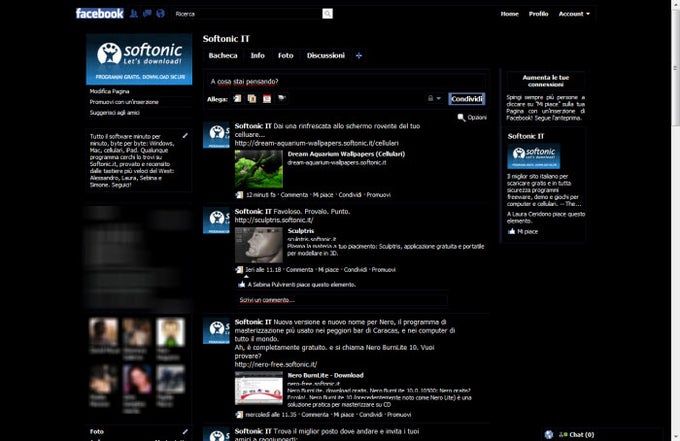Viewport: 680px width, 441px height.
Task: Click the Opzioni link
Action: point(477,118)
